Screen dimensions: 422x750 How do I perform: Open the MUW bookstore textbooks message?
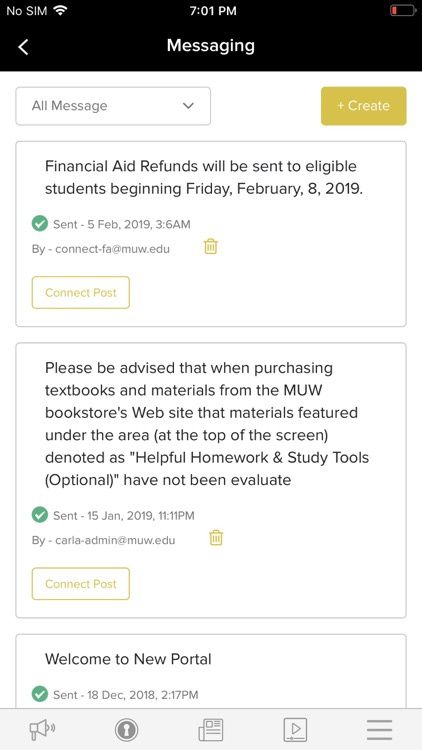207,424
